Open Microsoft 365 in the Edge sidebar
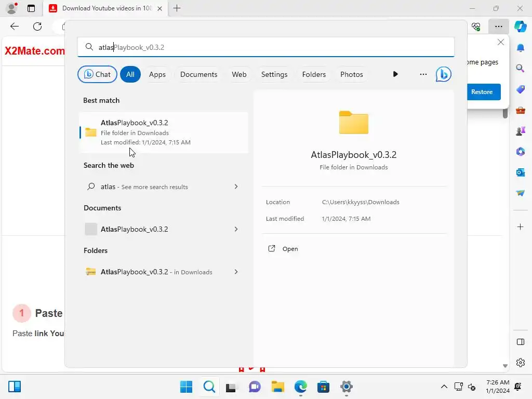The width and height of the screenshot is (532, 399). (520, 152)
